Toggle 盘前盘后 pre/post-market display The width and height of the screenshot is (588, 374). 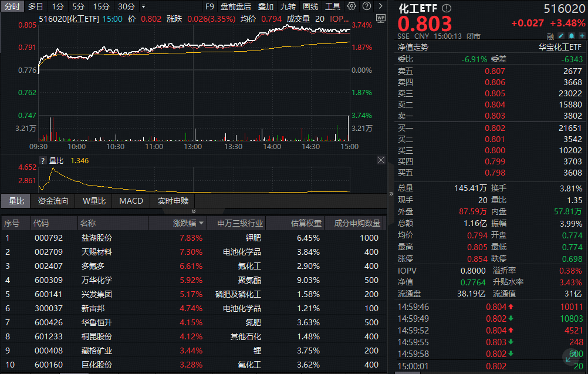(235, 6)
